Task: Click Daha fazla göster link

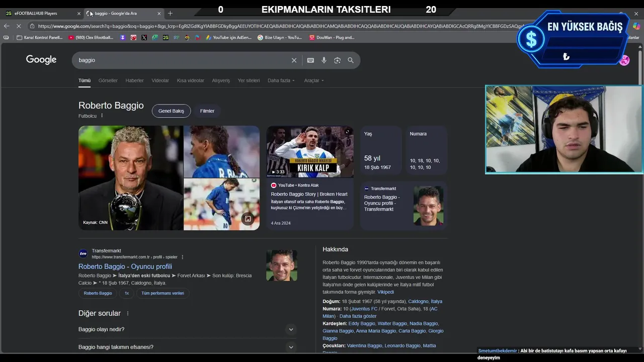Action: 358,316
